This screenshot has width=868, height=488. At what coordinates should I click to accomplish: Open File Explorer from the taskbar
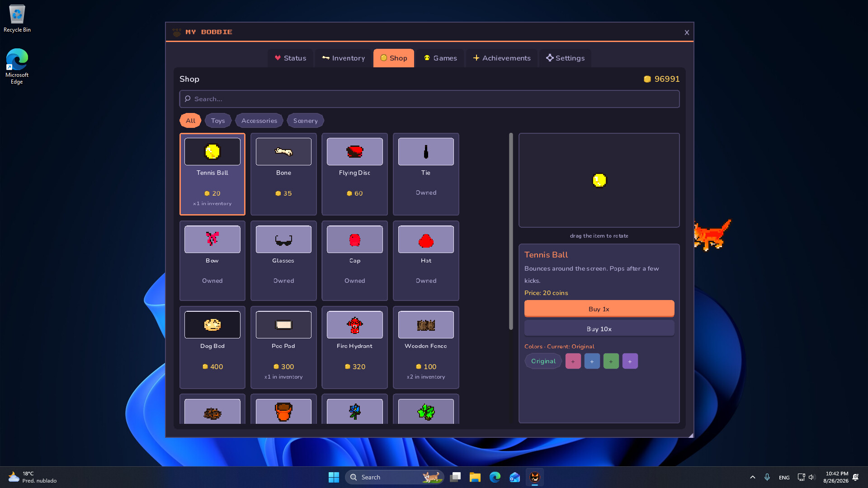(x=475, y=477)
